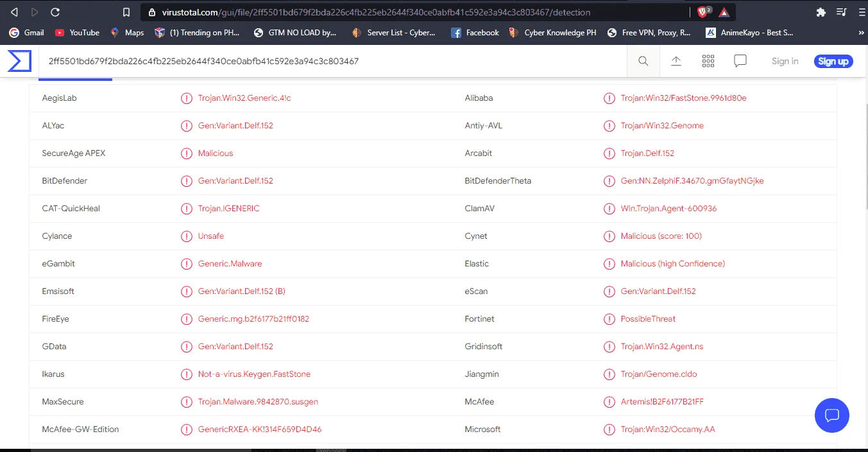
Task: Click alert icon beside Unsafe result
Action: click(x=186, y=236)
